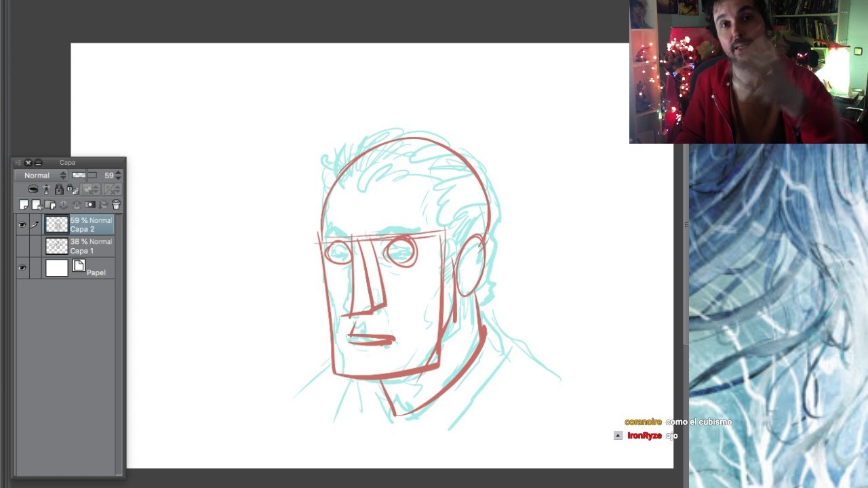Set as reference layer using lighthouse icon

tap(46, 190)
